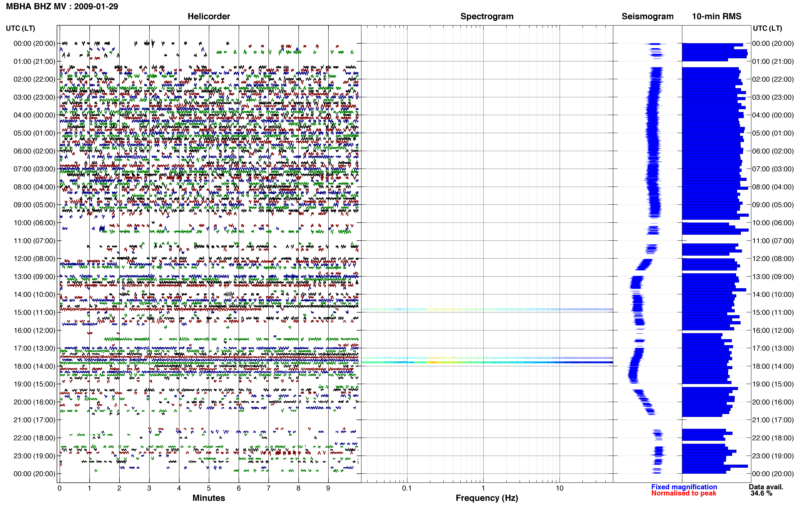
Task: Click the "10-min RMS" panel heading
Action: pos(717,16)
